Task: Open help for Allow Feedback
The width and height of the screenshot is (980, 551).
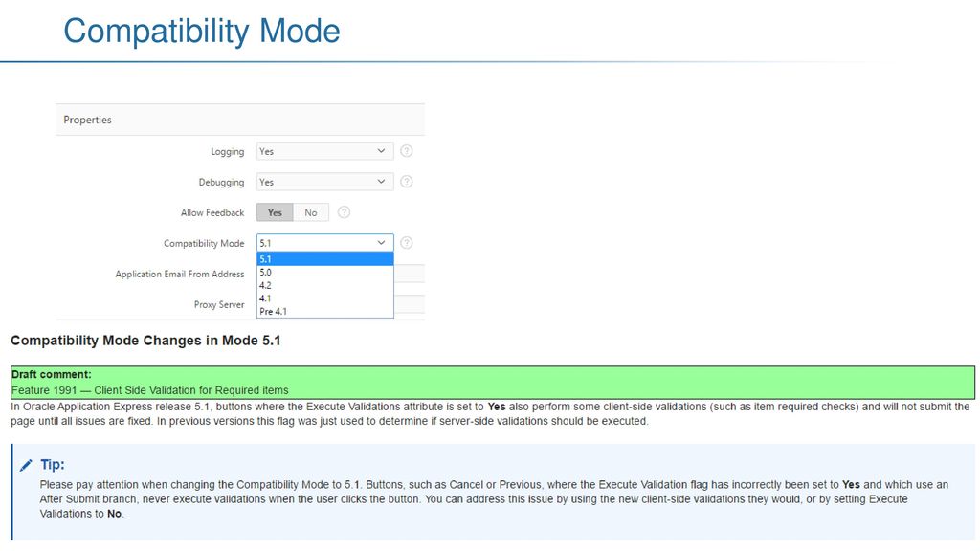Action: point(344,212)
